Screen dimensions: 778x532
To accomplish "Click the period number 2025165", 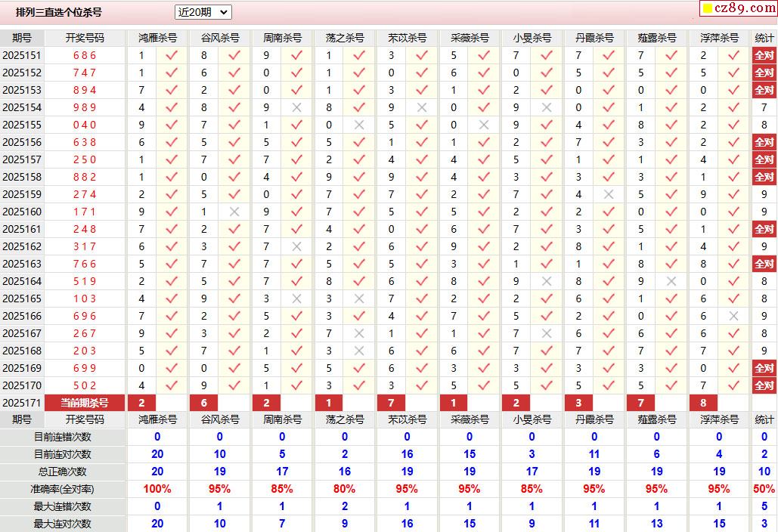I will pos(21,298).
